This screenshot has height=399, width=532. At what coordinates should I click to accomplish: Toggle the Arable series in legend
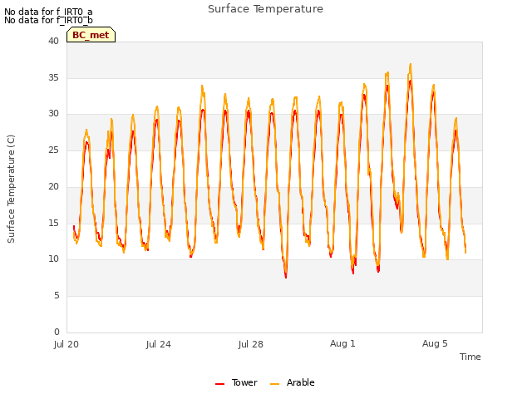(x=292, y=382)
